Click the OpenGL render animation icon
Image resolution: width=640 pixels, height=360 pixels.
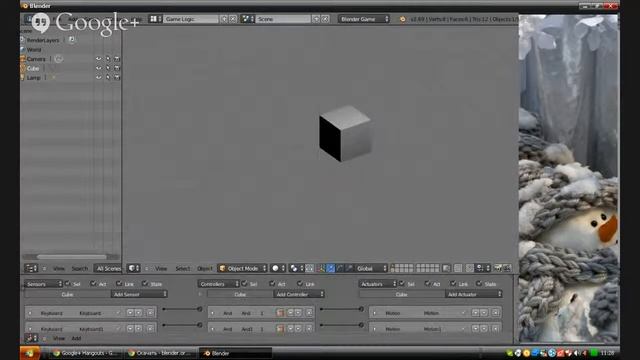[x=507, y=268]
